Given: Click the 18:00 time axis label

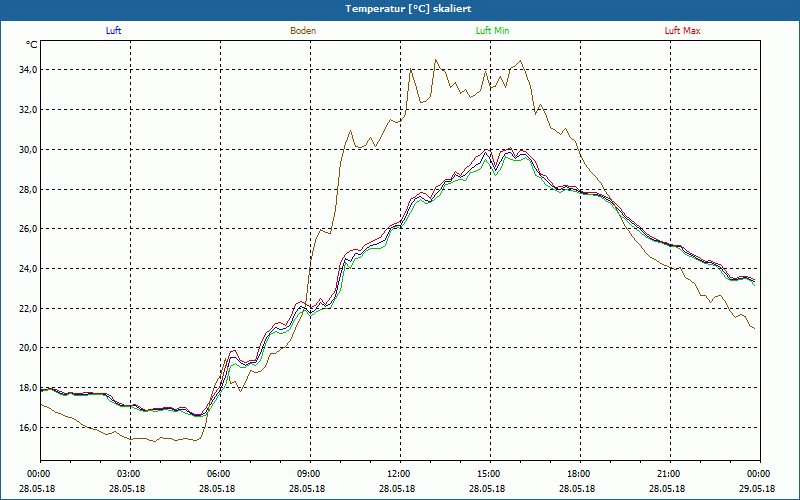Looking at the screenshot, I should [579, 474].
